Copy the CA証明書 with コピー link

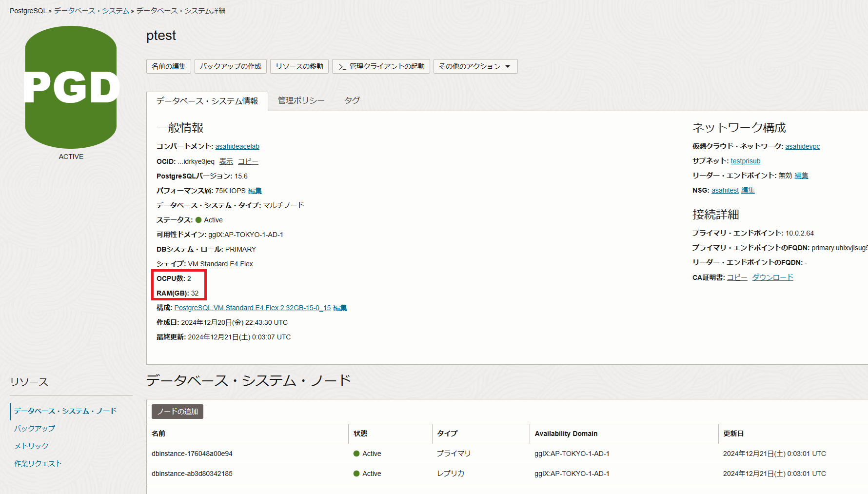point(737,277)
